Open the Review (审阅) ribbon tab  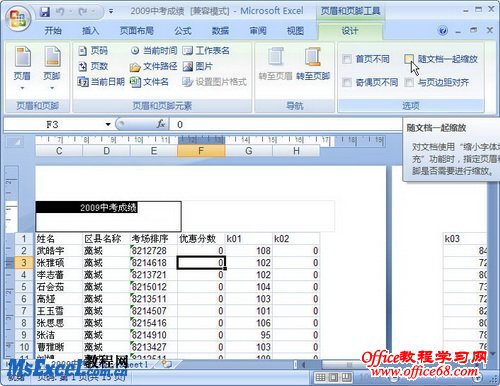point(258,31)
